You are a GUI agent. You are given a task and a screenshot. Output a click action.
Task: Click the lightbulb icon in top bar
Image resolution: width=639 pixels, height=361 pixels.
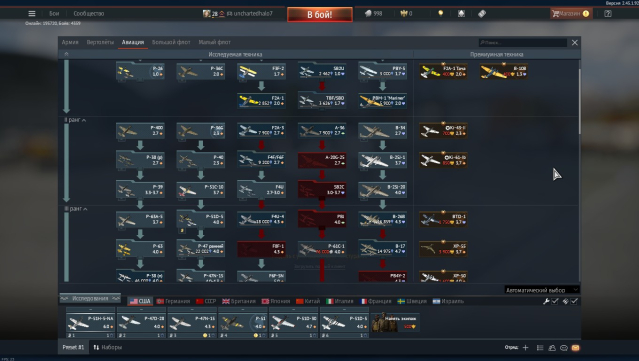(x=441, y=13)
